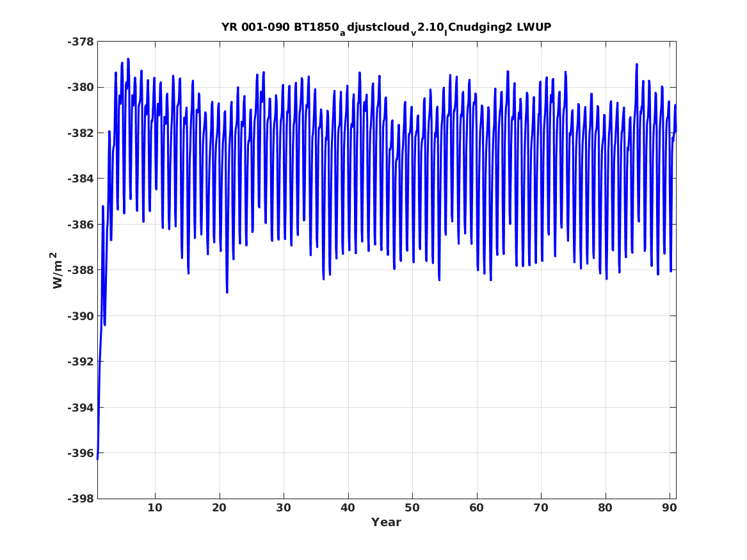Click the 60 x-axis tick label
The image size is (747, 560).
476,508
